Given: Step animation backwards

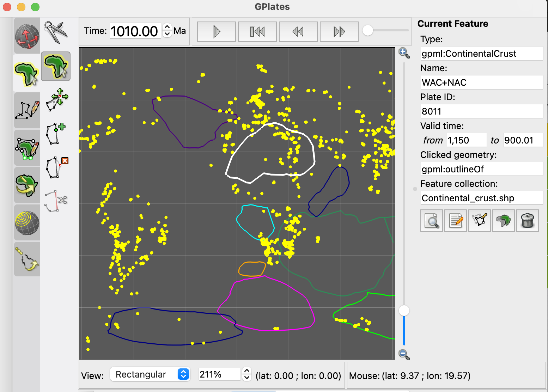Looking at the screenshot, I should click(298, 32).
